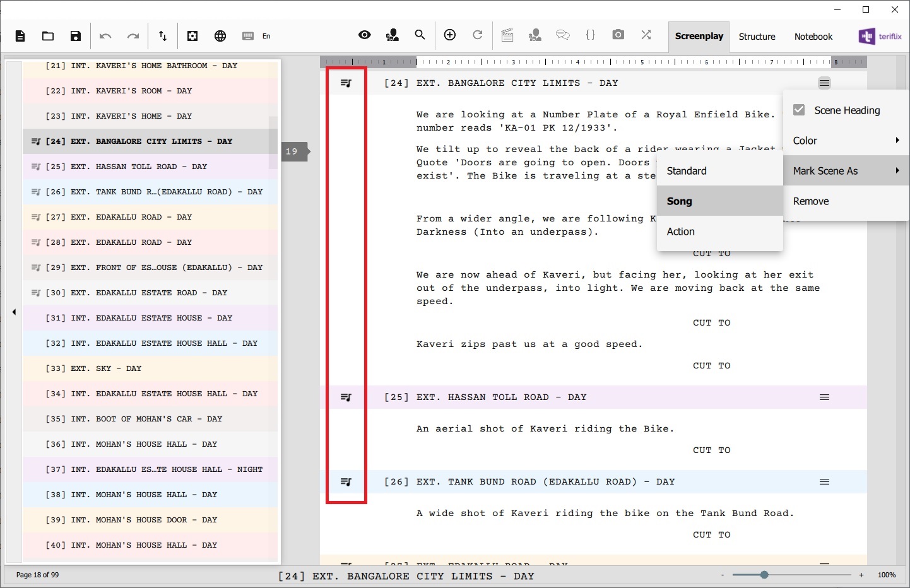Select scene 30 Edakallu Estate Road in list
Image resolution: width=910 pixels, height=588 pixels.
coord(150,293)
